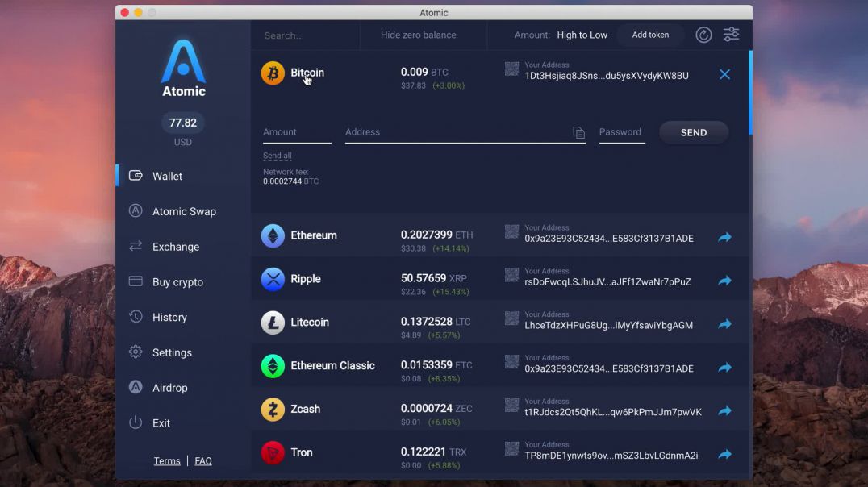Image resolution: width=868 pixels, height=487 pixels.
Task: Open send form for Tron via arrow
Action: tap(724, 455)
